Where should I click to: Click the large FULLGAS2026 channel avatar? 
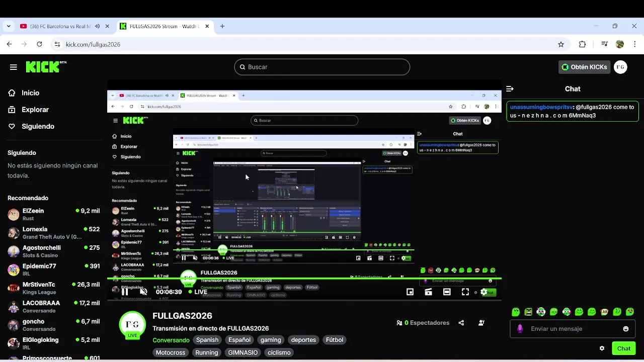click(x=132, y=325)
